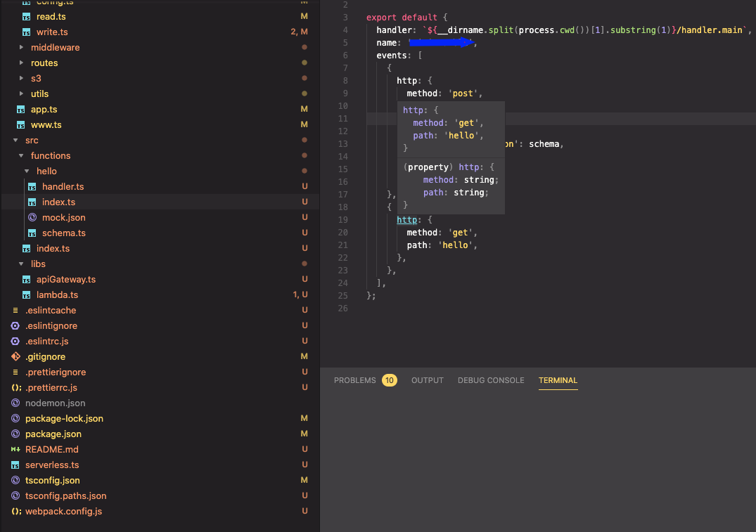
Task: Open serverless.ts file
Action: [x=52, y=465]
